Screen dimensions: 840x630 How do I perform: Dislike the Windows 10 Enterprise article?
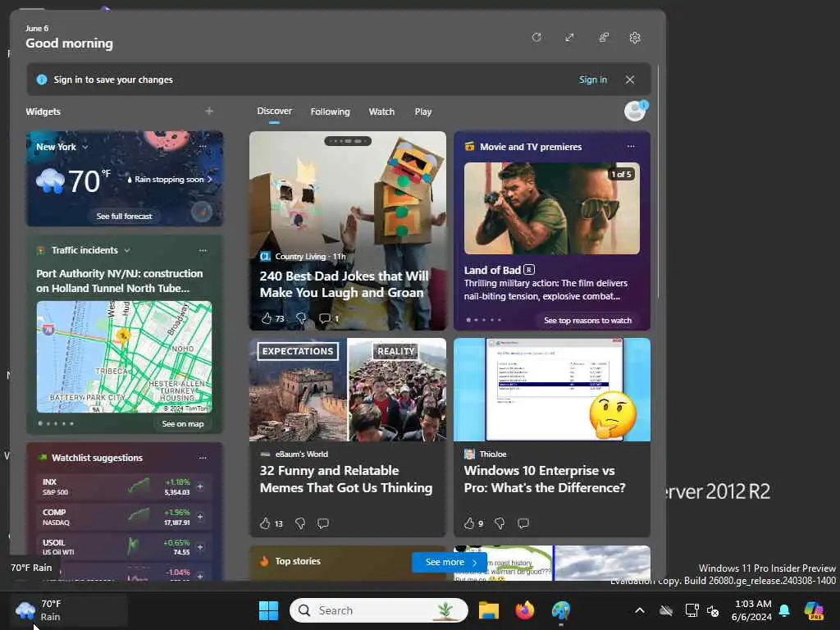500,523
